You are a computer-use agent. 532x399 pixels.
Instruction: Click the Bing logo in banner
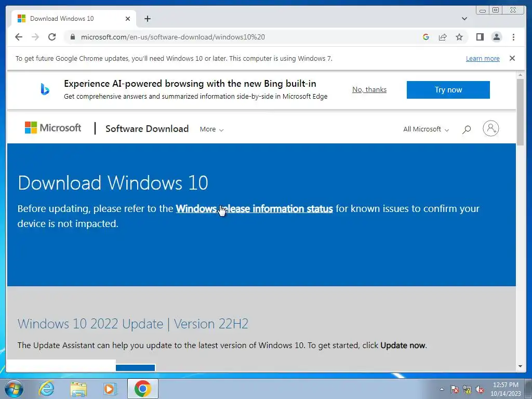[x=45, y=89]
